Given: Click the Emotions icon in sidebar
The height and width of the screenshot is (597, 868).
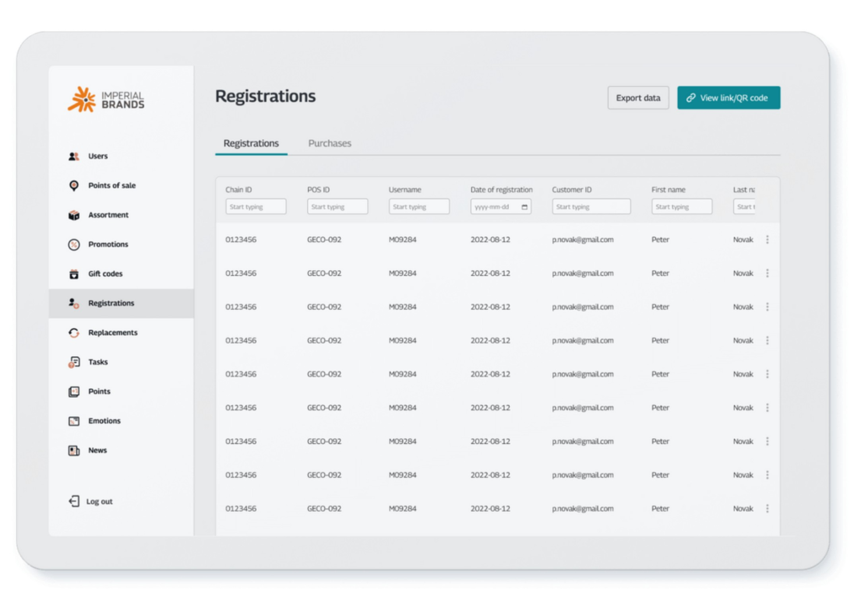Looking at the screenshot, I should pos(73,421).
